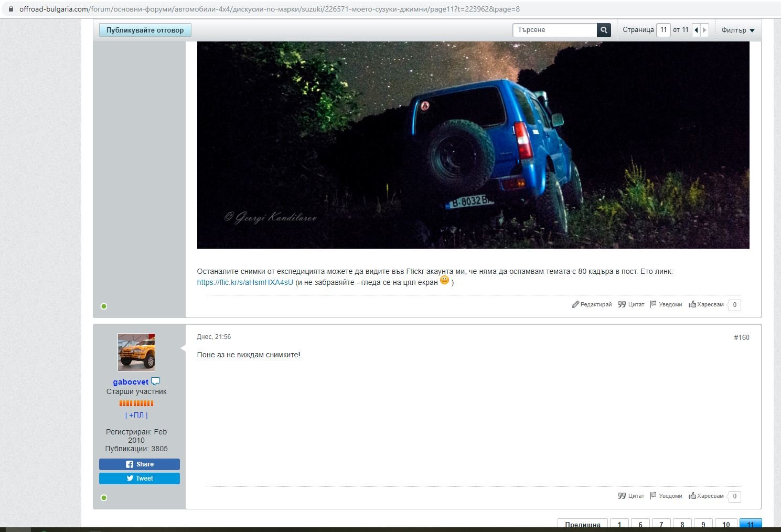
Task: Click the Публикации: 3805 text
Action: [x=136, y=449]
